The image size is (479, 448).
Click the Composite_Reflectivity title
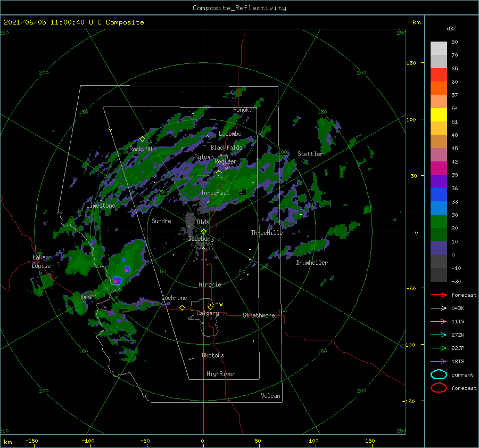pos(240,8)
